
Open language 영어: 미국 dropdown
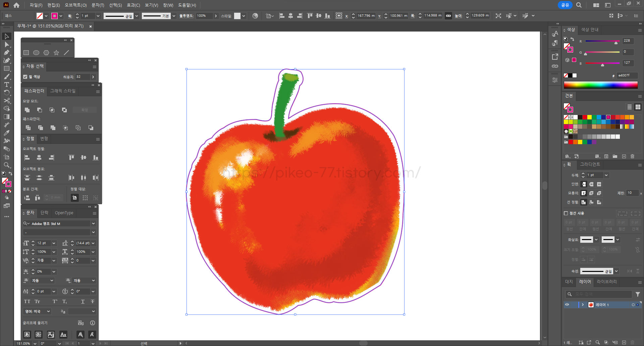coord(48,311)
